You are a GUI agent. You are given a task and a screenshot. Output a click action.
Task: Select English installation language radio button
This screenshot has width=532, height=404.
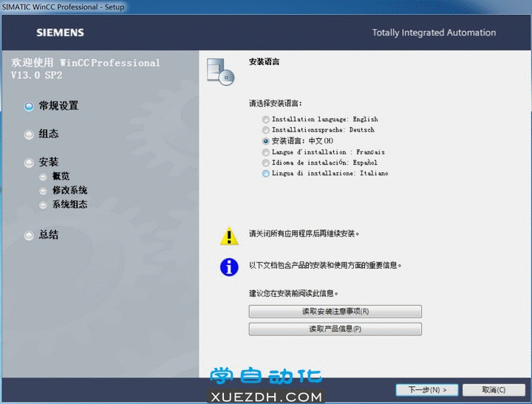266,120
